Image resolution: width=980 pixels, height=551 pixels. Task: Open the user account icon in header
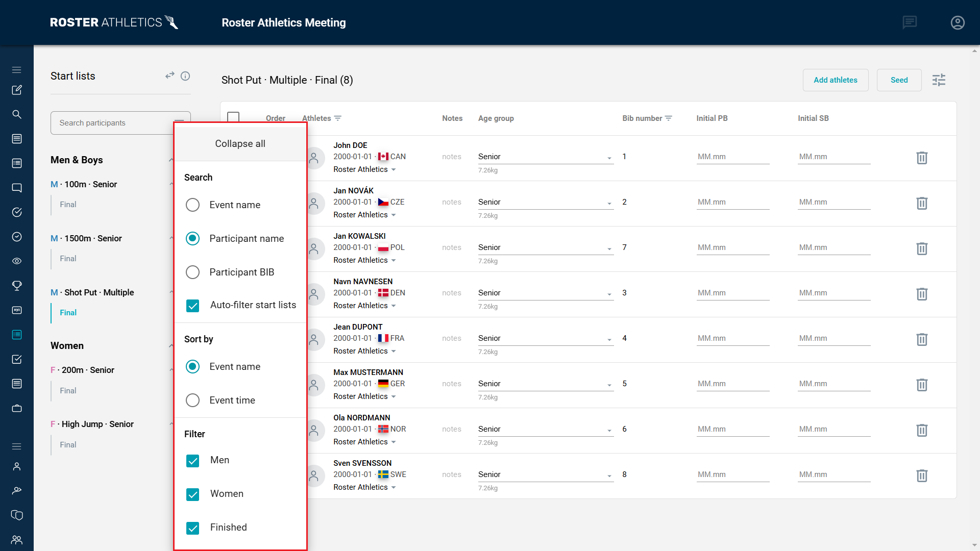(958, 22)
